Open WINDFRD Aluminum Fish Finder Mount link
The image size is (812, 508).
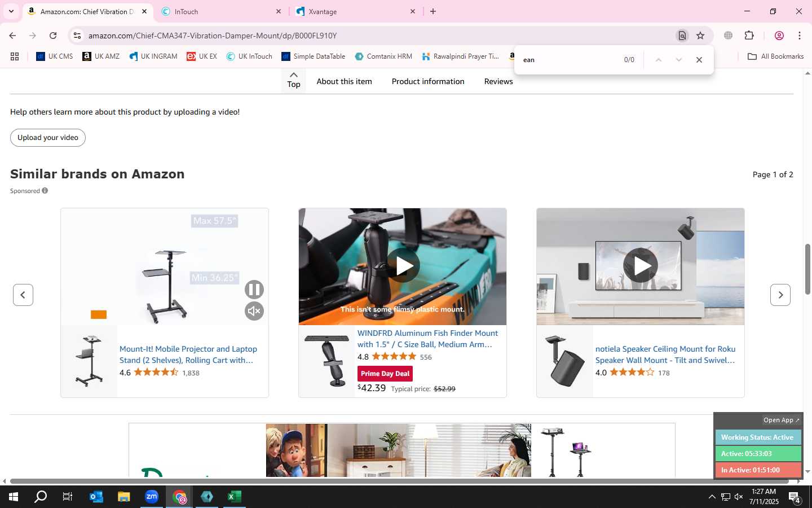pos(427,339)
